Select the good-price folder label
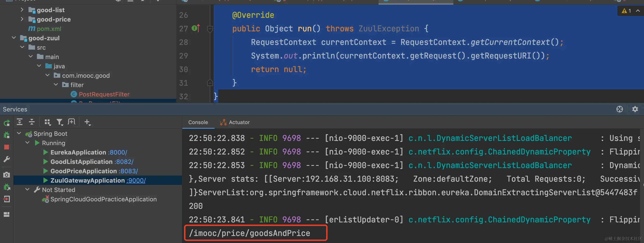This screenshot has height=243, width=644. click(x=54, y=19)
